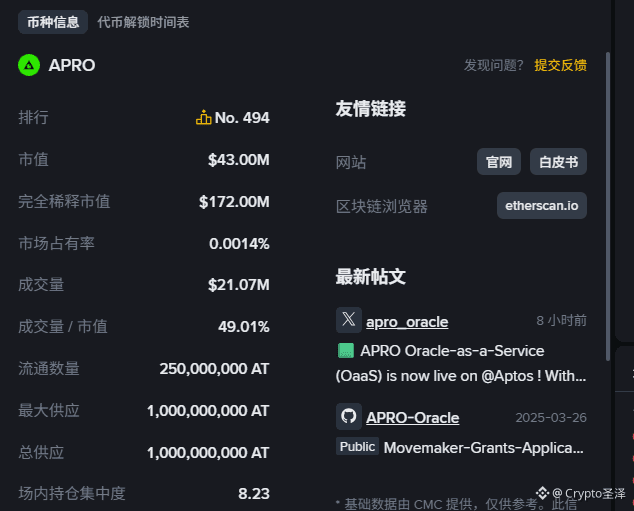Click the 发现问题? prompt text
Image resolution: width=634 pixels, height=511 pixels.
(x=494, y=65)
